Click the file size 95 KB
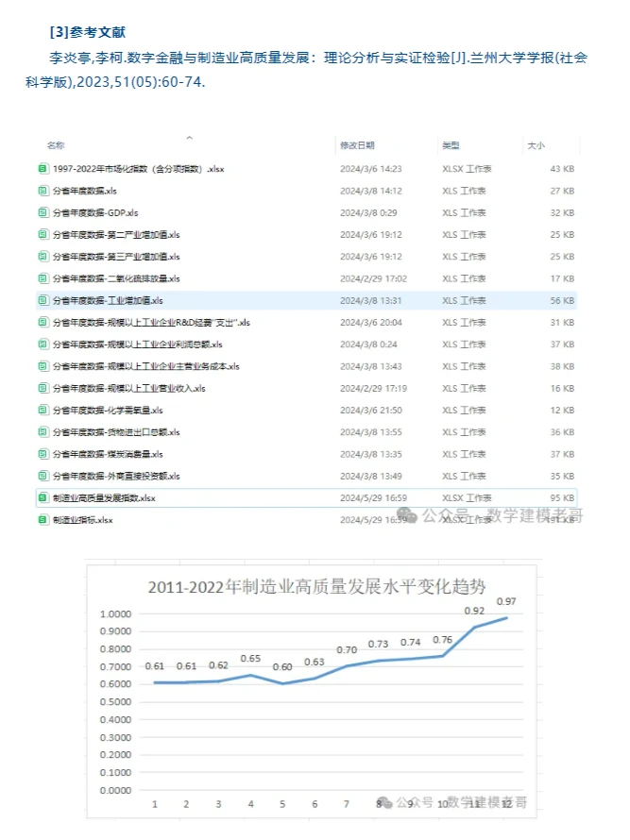630x840 pixels. tap(562, 498)
